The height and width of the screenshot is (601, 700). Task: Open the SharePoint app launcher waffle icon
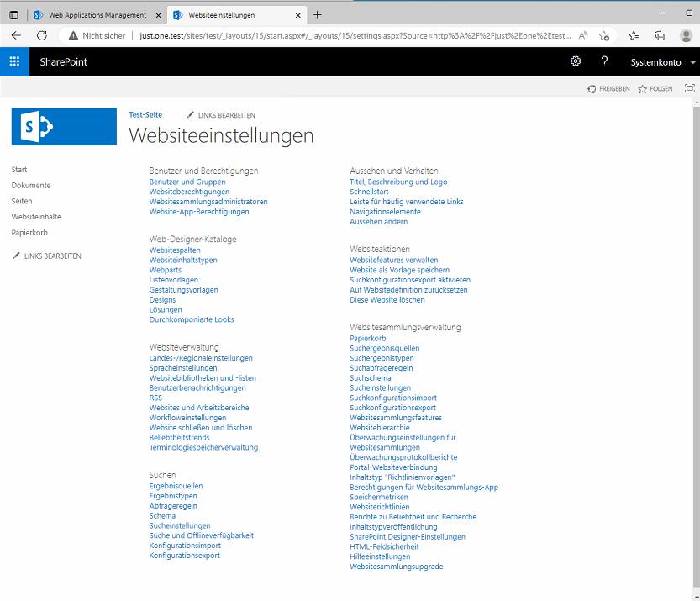(13, 61)
